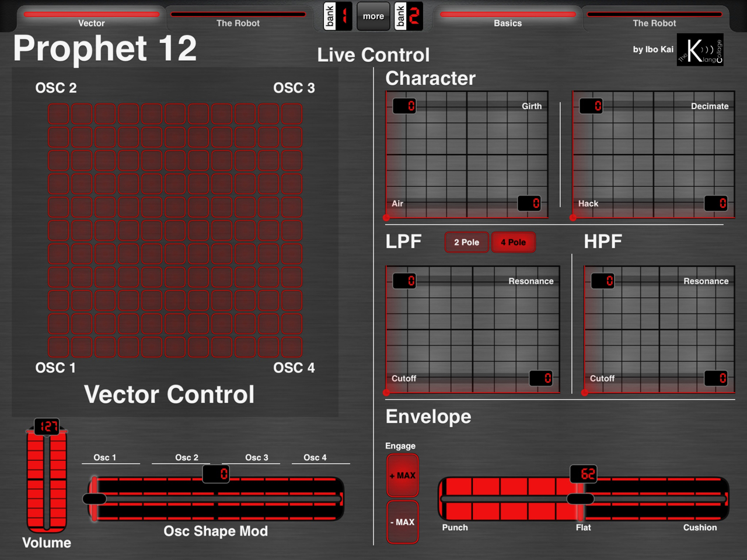This screenshot has height=560, width=747.
Task: Tap the more button between banks
Action: (x=373, y=16)
